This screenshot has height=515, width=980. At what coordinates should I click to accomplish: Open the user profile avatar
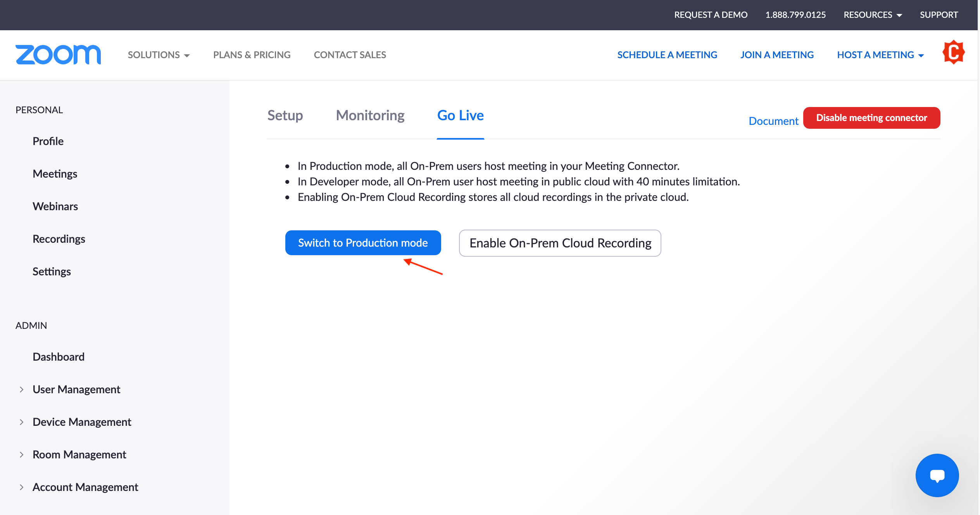[x=953, y=52]
